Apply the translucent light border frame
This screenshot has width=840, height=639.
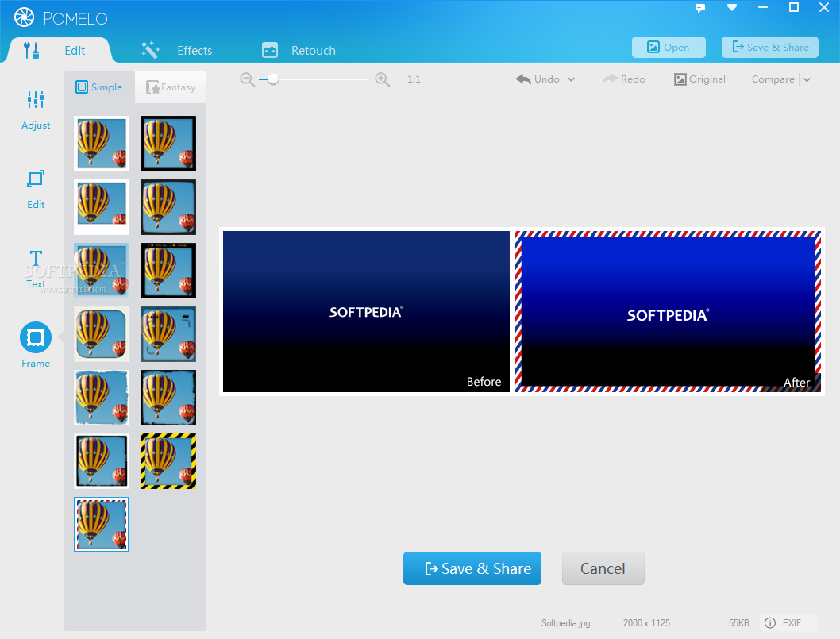point(102,271)
